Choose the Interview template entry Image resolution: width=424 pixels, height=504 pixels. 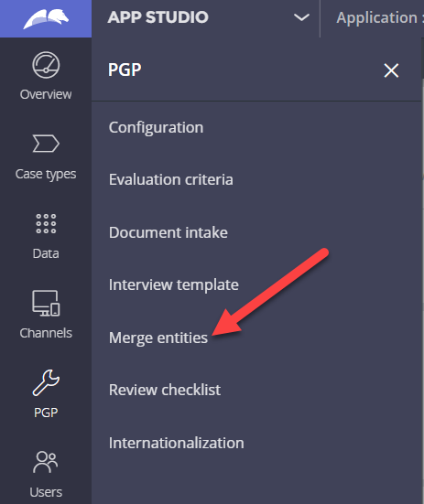point(174,284)
